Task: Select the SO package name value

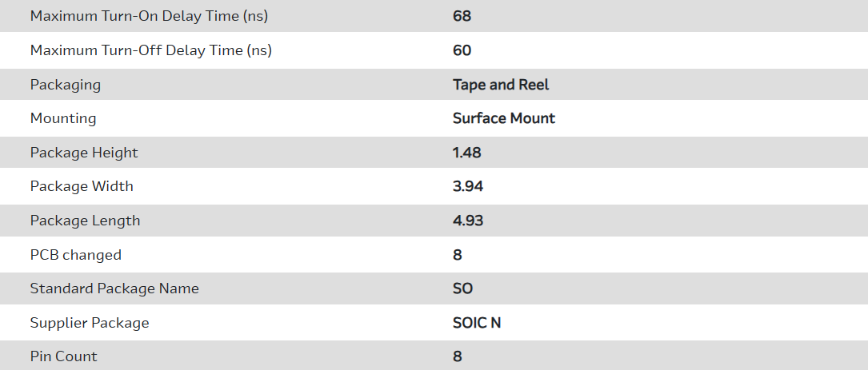Action: click(x=463, y=288)
